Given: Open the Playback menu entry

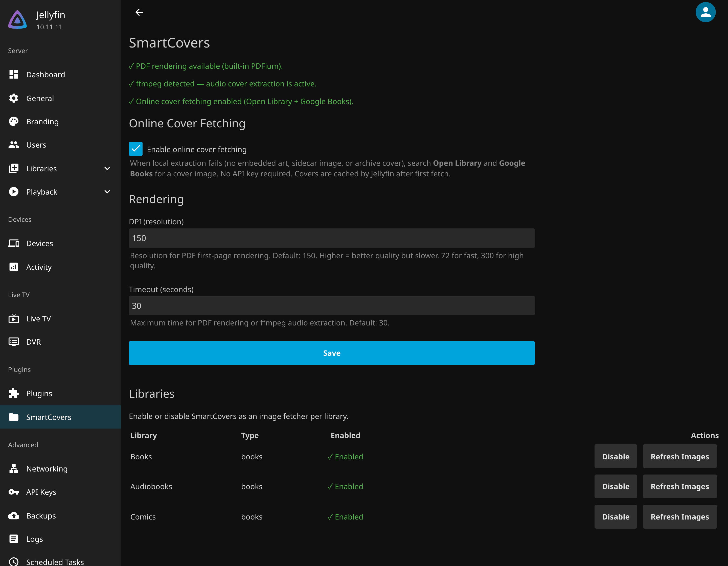Looking at the screenshot, I should [60, 192].
